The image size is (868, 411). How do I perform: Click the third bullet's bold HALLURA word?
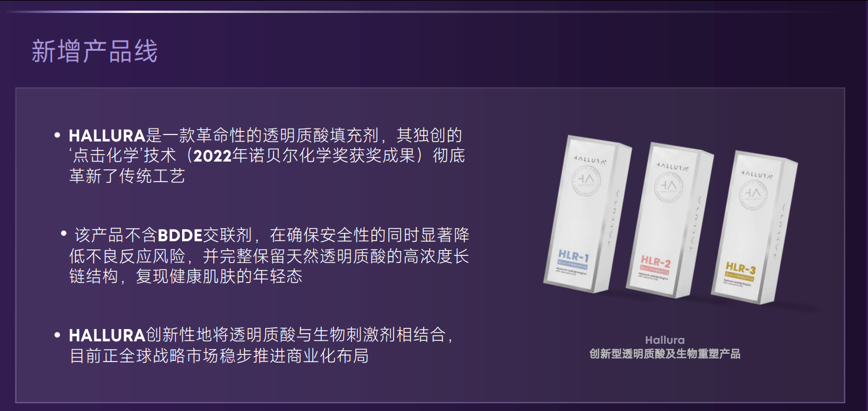pos(107,336)
